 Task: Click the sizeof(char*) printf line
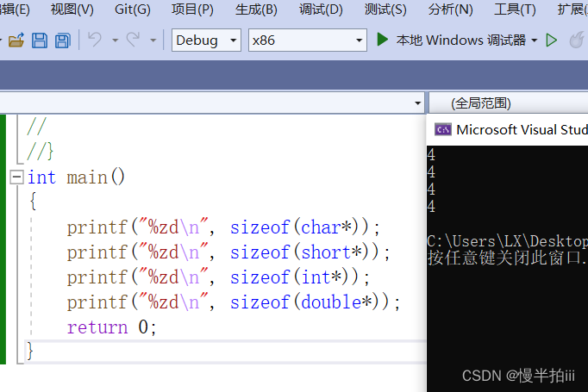(x=223, y=227)
